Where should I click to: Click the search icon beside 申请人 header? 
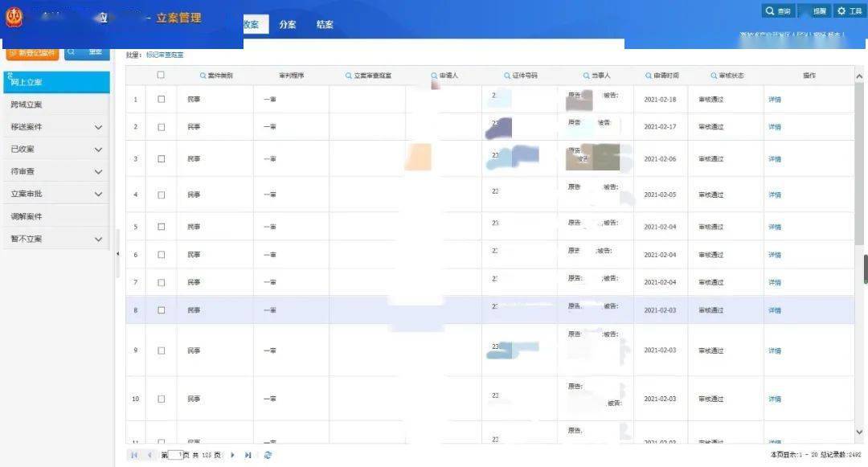coord(434,76)
